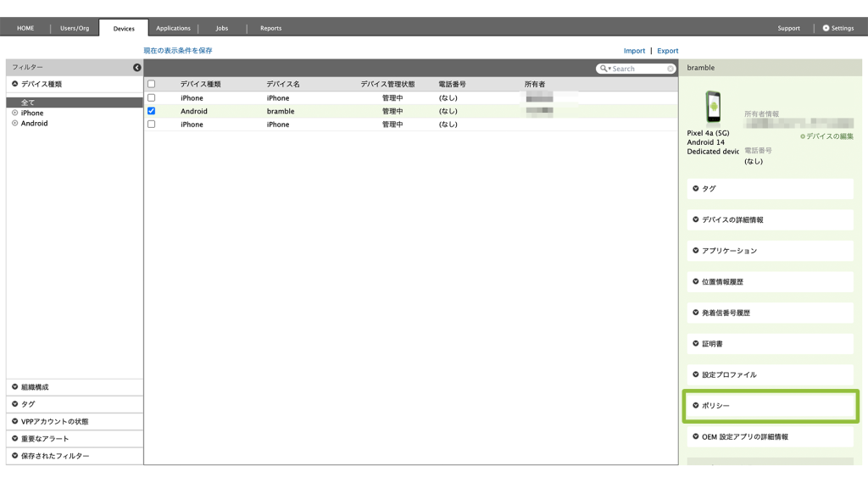This screenshot has height=488, width=868.
Task: Select the Android device type filter
Action: (x=34, y=124)
